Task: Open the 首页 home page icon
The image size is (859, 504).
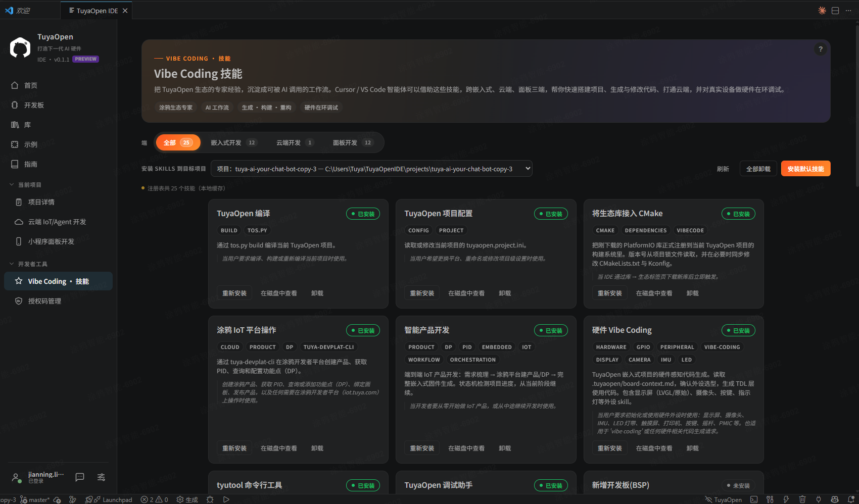Action: tap(15, 85)
